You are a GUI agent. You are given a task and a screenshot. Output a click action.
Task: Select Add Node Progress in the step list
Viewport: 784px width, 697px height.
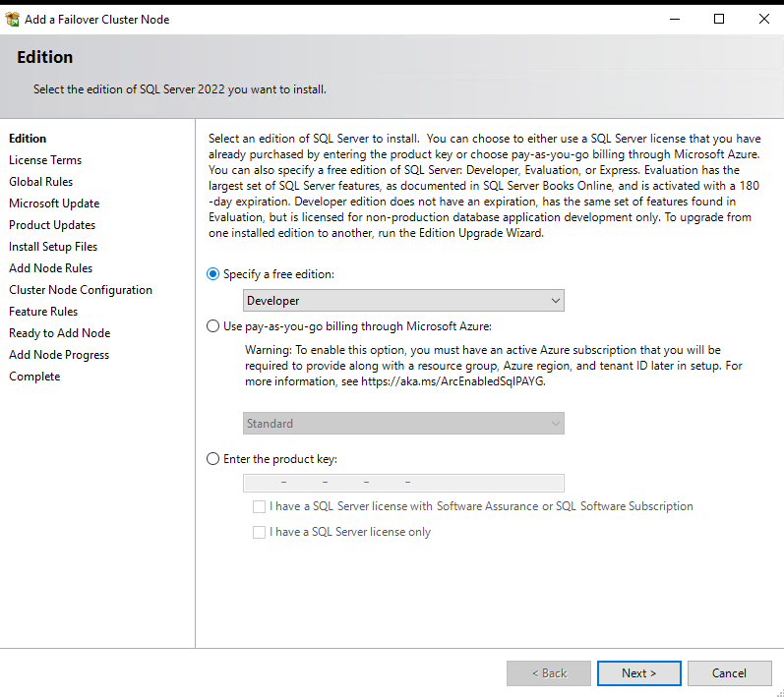[x=59, y=355]
